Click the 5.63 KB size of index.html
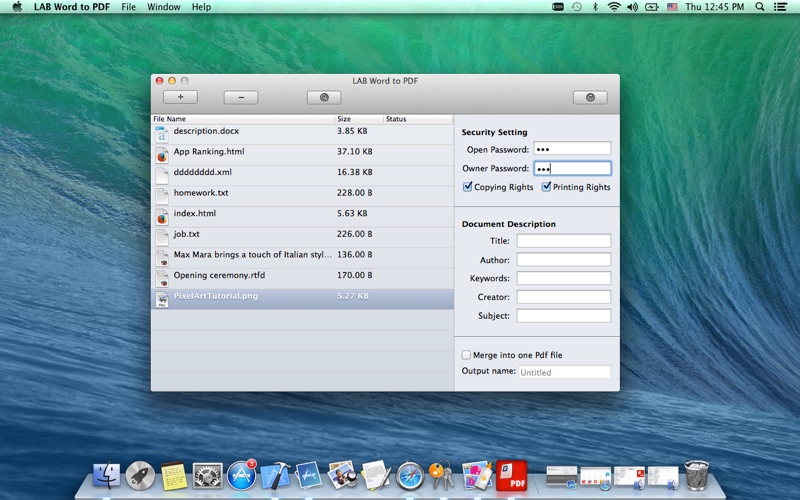This screenshot has width=800, height=500. pos(352,213)
